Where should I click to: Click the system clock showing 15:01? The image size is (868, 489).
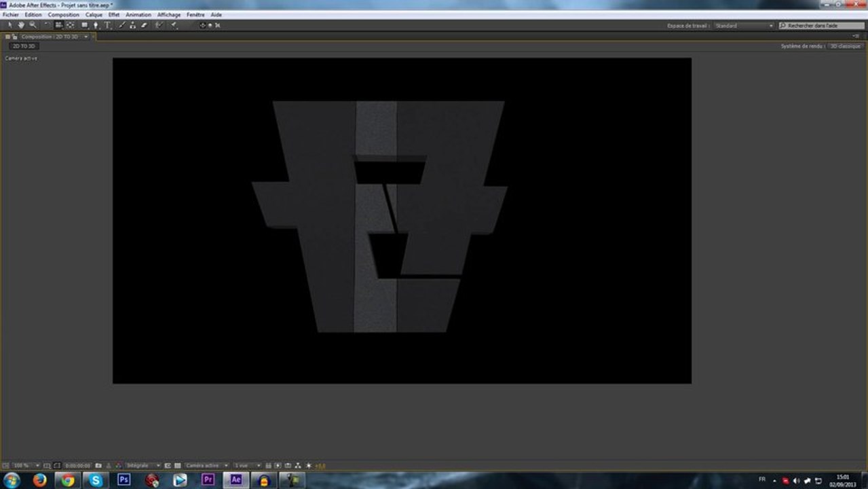[843, 480]
